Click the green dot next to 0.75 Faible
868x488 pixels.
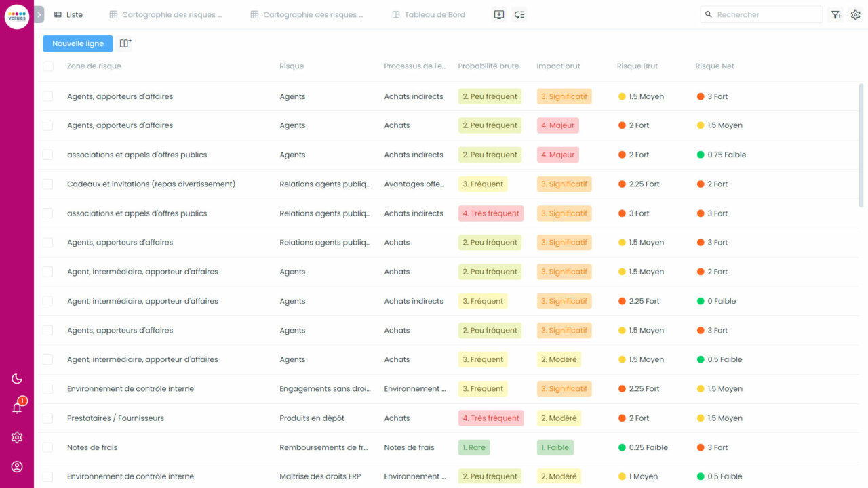700,155
